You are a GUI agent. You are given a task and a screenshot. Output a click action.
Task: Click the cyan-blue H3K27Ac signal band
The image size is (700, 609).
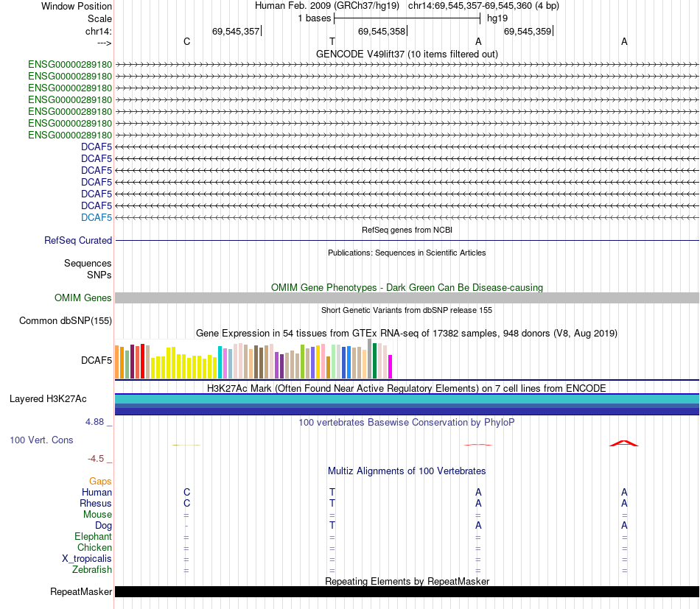click(x=407, y=399)
